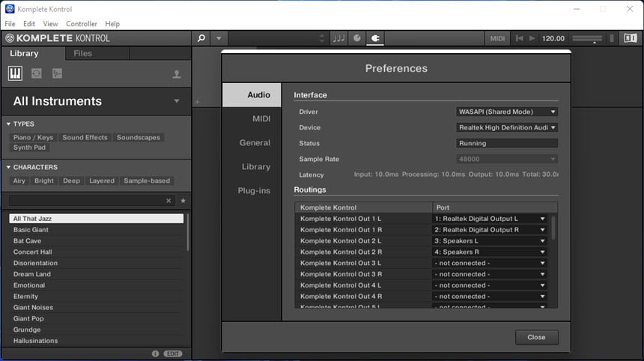Image resolution: width=644 pixels, height=361 pixels.
Task: Select the Audio preferences tab
Action: (252, 95)
